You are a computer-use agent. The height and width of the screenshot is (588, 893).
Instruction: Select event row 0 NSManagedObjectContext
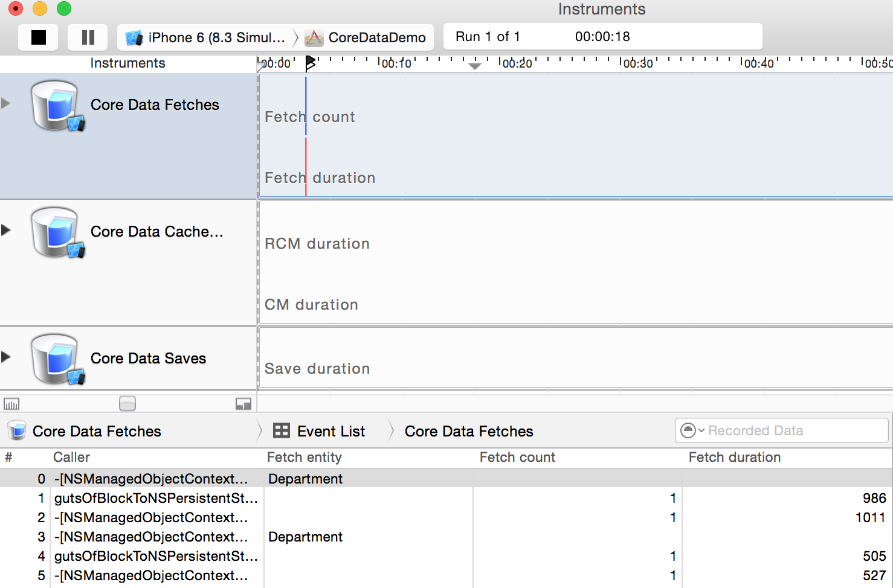coord(446,479)
